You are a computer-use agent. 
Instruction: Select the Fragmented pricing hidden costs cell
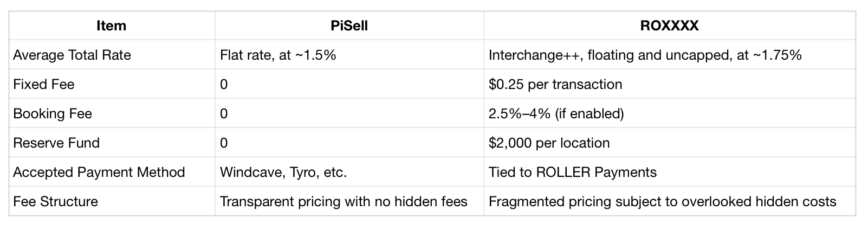669,201
